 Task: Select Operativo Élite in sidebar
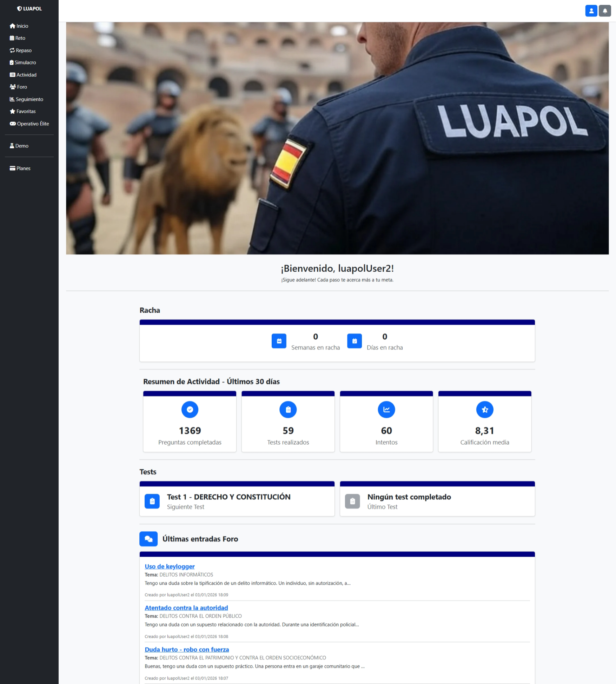tap(29, 124)
